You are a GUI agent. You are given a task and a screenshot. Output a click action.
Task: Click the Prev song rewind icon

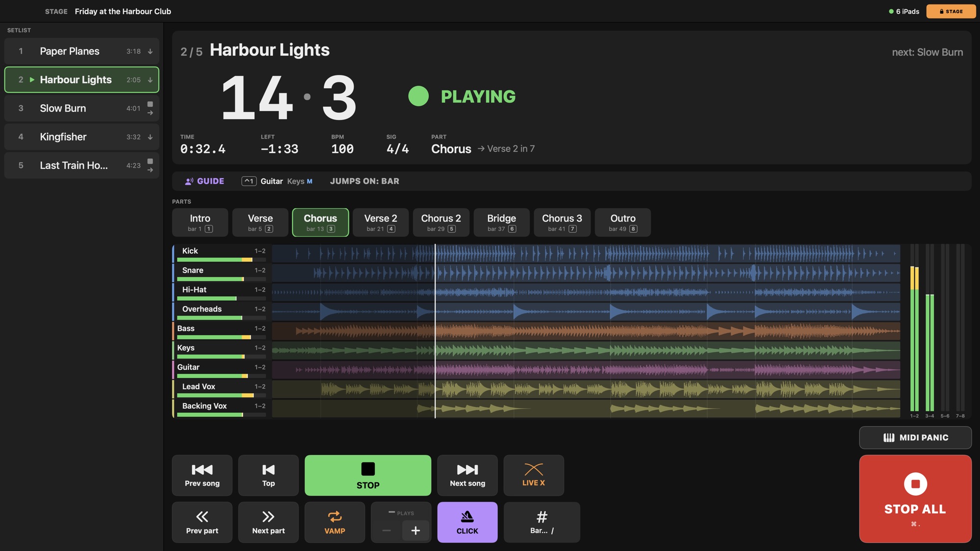click(202, 470)
